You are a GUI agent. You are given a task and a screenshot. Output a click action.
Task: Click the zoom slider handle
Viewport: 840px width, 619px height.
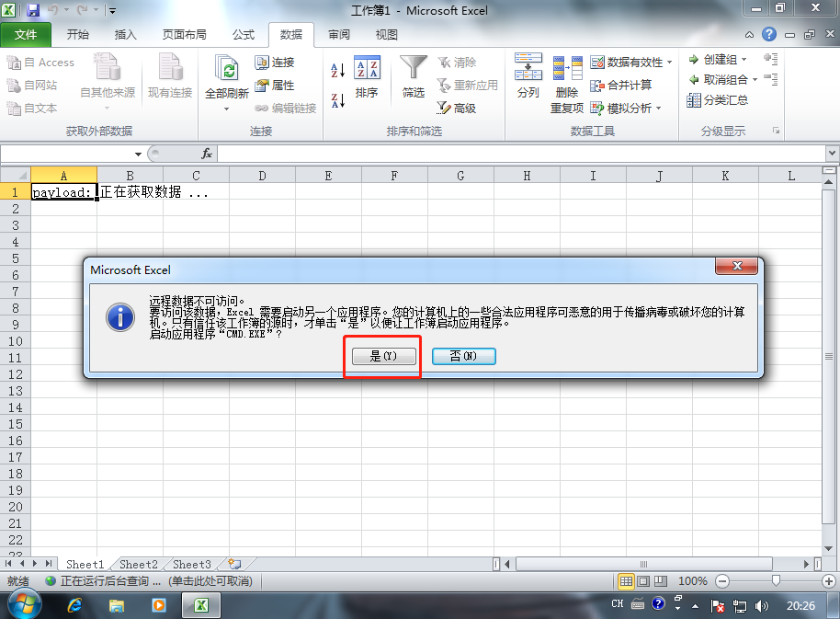[x=776, y=581]
